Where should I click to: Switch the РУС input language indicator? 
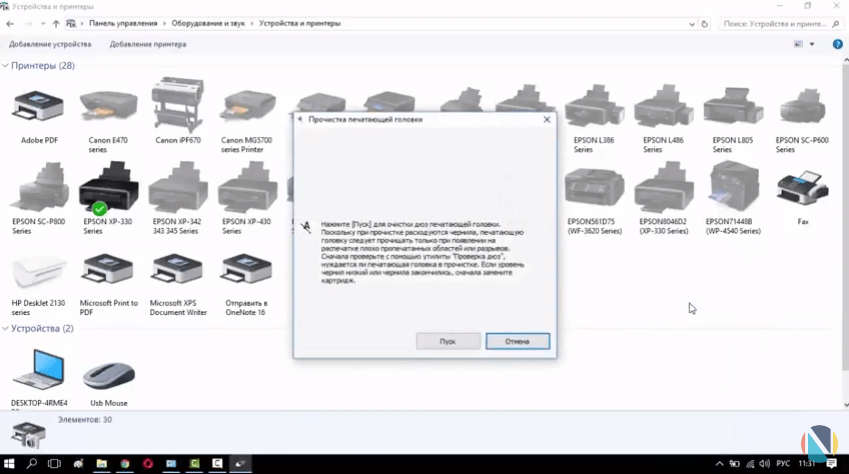click(x=783, y=464)
